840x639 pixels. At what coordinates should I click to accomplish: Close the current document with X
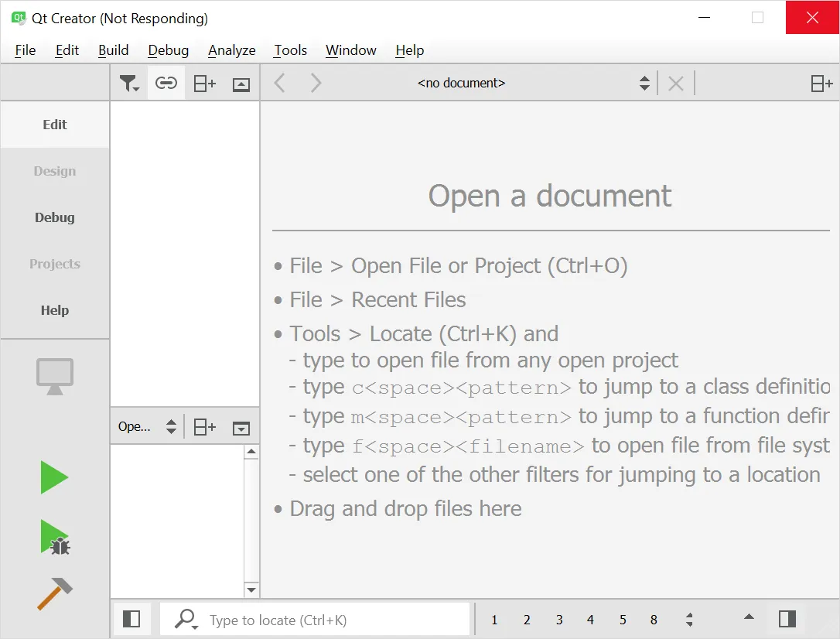[x=676, y=84]
